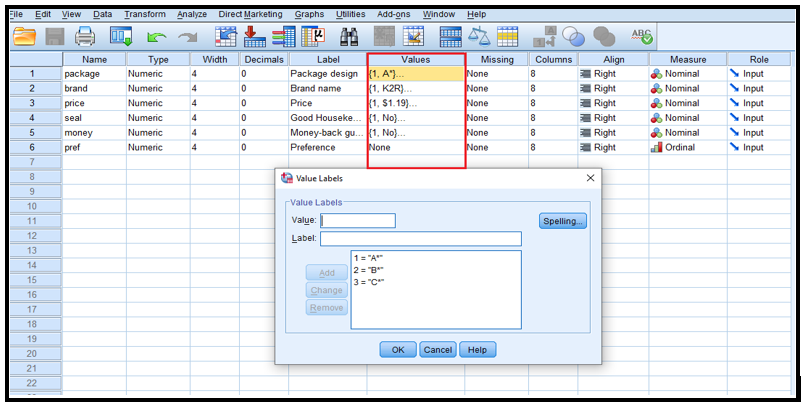Focus the Value input field
The height and width of the screenshot is (410, 807).
click(358, 221)
